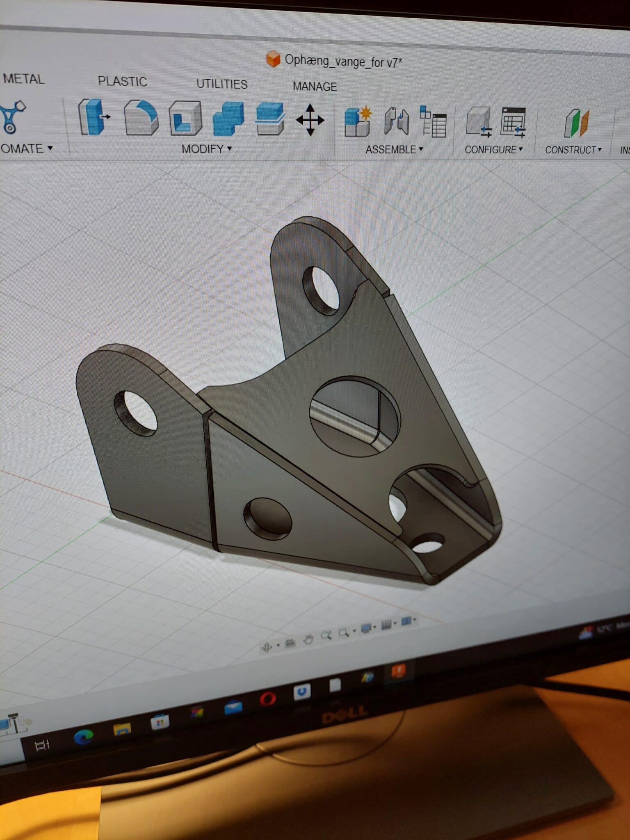This screenshot has width=630, height=840.
Task: Select the Press Pull tool
Action: click(94, 117)
